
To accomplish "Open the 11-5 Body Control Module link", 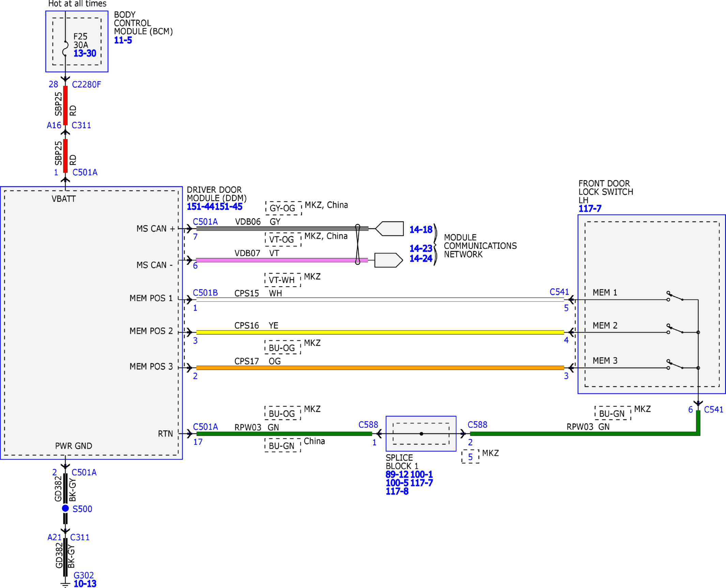I will [123, 40].
